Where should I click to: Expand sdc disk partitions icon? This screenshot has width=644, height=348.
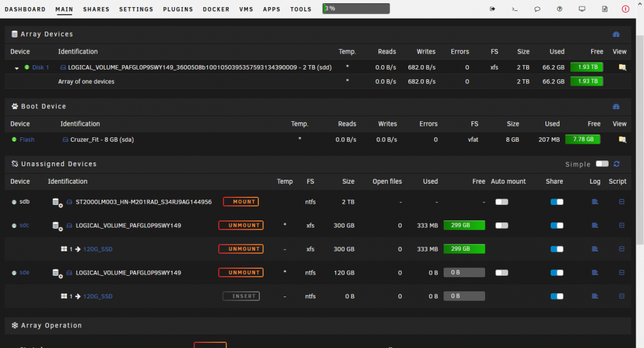tap(57, 226)
